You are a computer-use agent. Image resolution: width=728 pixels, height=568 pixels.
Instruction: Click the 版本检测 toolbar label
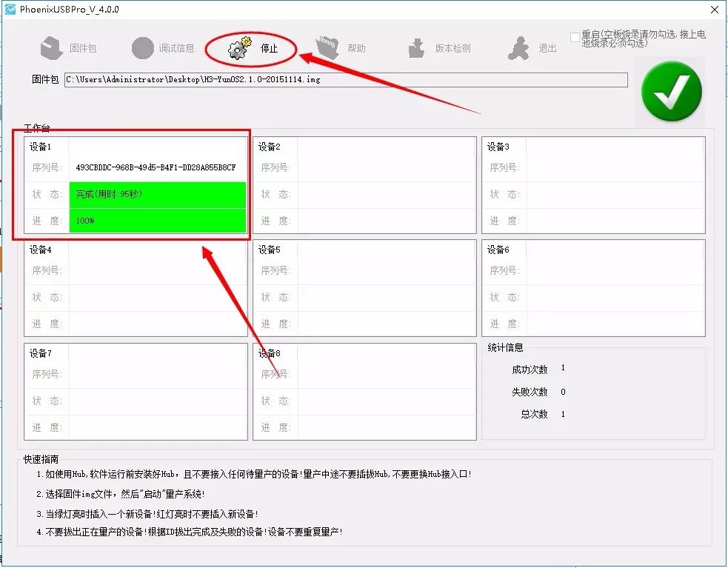tap(453, 49)
